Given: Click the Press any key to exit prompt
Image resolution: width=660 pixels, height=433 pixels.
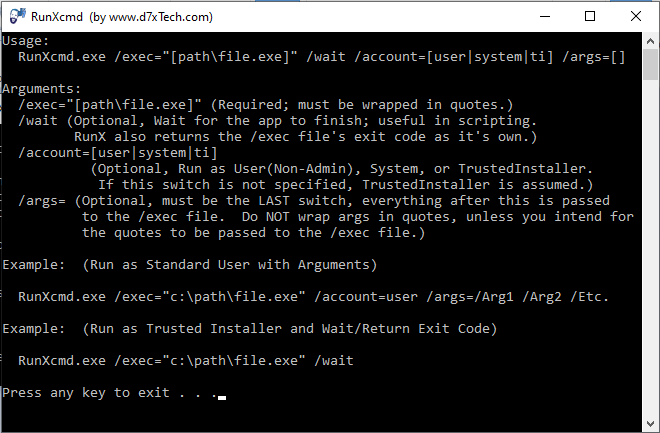Looking at the screenshot, I should point(110,393).
